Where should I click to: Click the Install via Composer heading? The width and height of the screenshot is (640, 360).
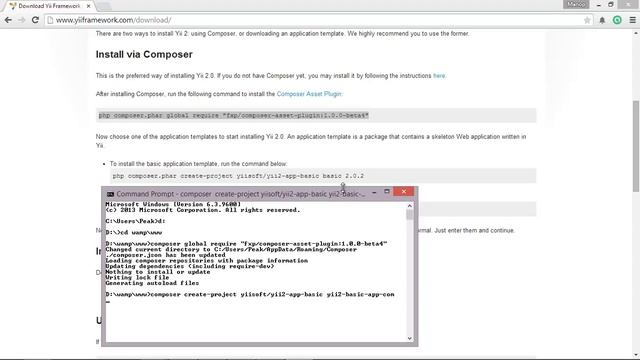pos(144,54)
